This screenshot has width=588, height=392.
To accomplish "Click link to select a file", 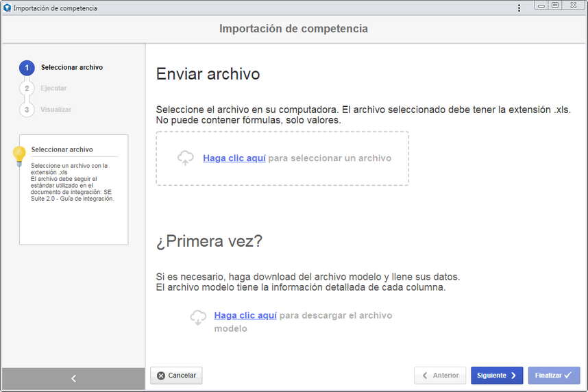I will [234, 158].
